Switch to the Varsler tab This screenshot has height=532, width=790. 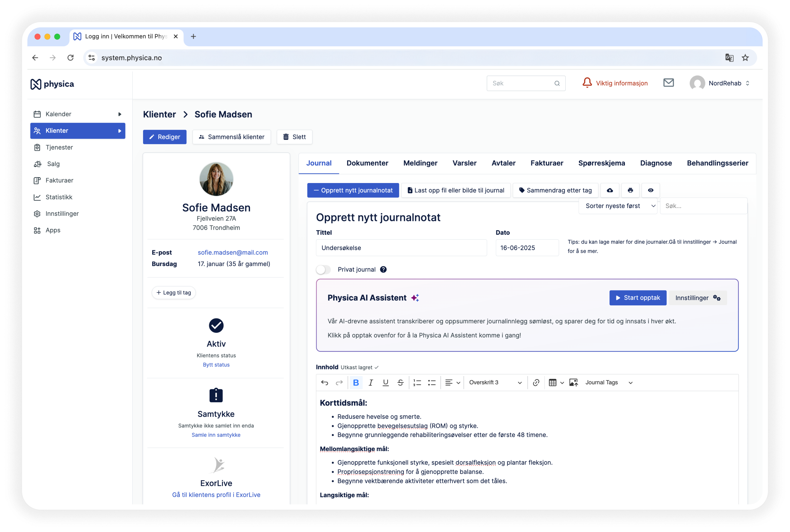[x=464, y=163]
